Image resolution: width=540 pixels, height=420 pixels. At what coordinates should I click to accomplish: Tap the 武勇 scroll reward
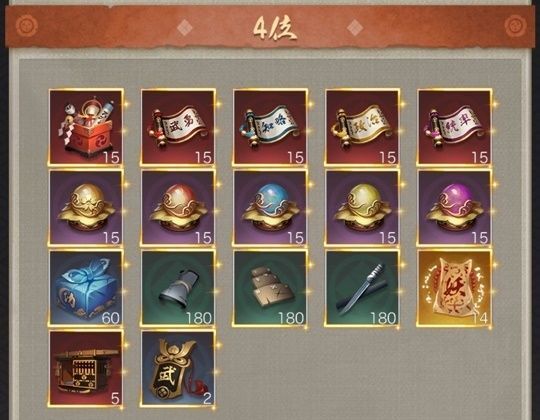178,127
